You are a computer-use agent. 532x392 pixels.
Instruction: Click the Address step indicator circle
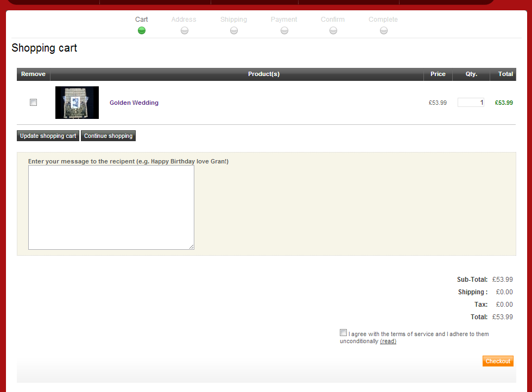click(x=184, y=30)
